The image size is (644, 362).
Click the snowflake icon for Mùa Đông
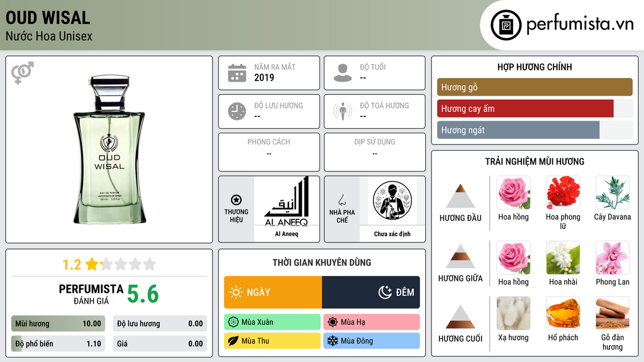tap(333, 341)
